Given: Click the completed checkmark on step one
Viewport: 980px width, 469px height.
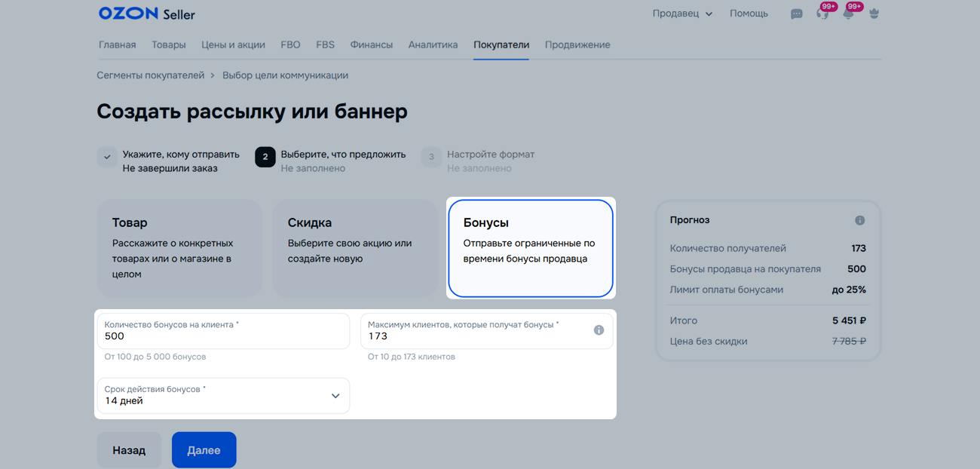Looking at the screenshot, I should (x=106, y=157).
